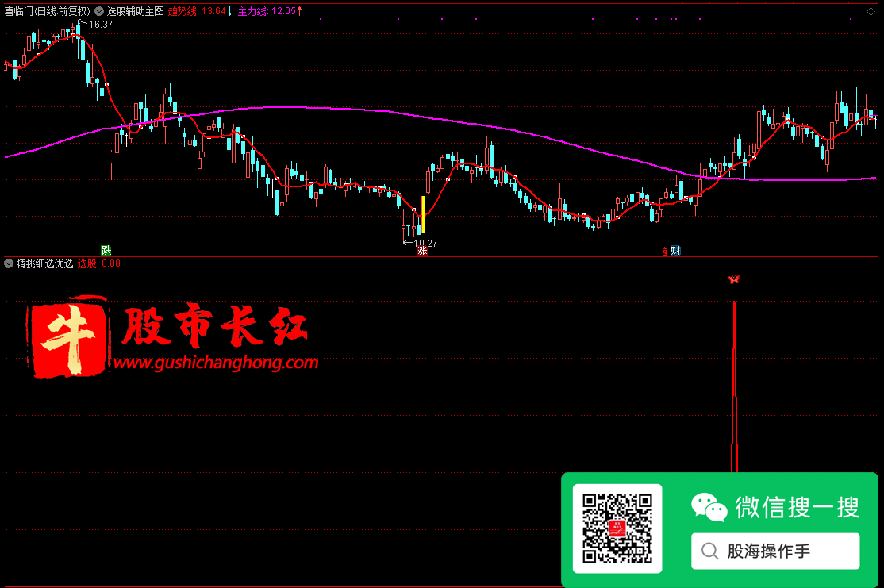
Task: Select the 精挑细选优选 sub-indicator name
Action: (x=45, y=263)
